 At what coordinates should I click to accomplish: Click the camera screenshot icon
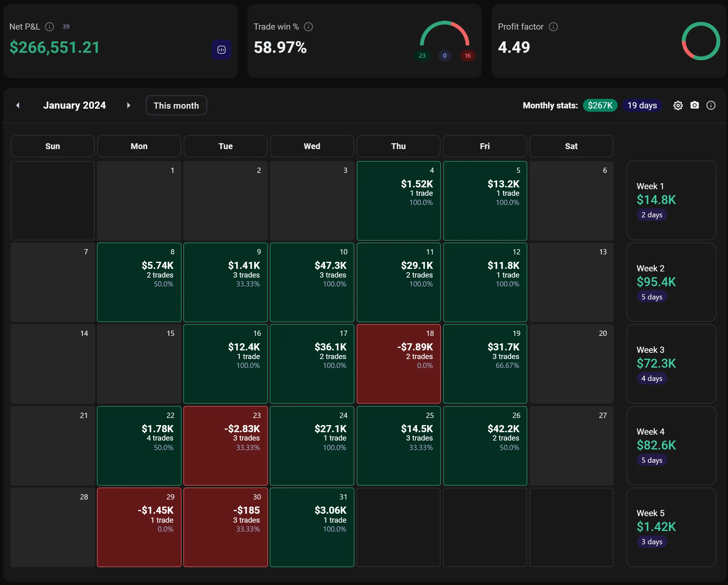694,105
